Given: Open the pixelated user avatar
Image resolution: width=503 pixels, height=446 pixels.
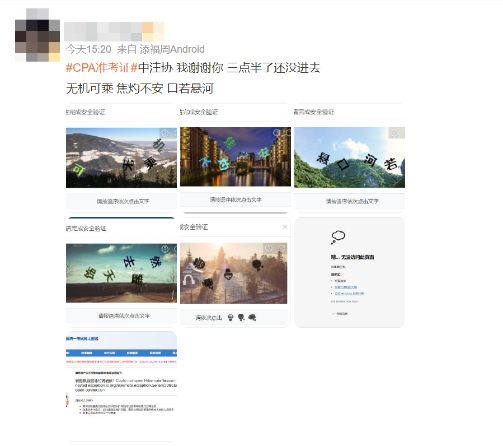Looking at the screenshot, I should click(x=37, y=35).
